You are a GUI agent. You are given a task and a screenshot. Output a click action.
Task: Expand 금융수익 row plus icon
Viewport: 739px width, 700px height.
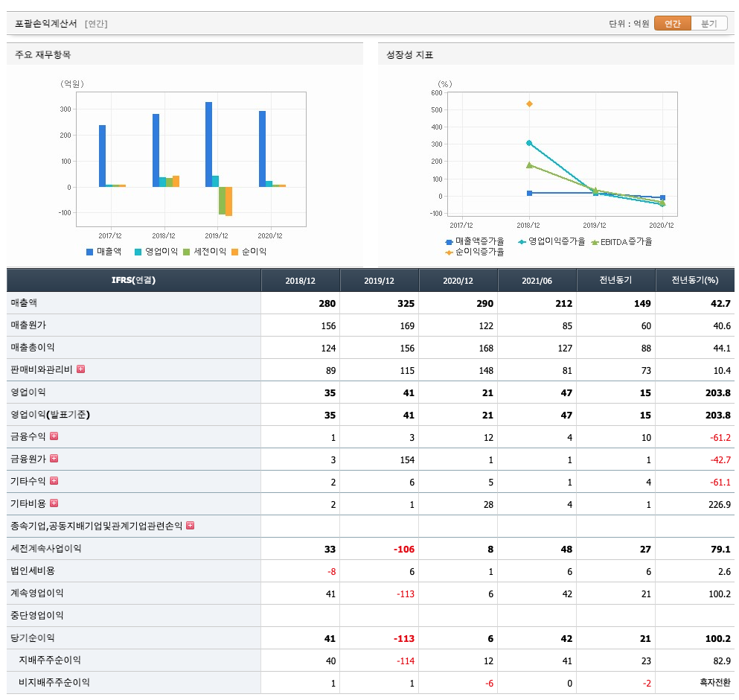pyautogui.click(x=54, y=436)
